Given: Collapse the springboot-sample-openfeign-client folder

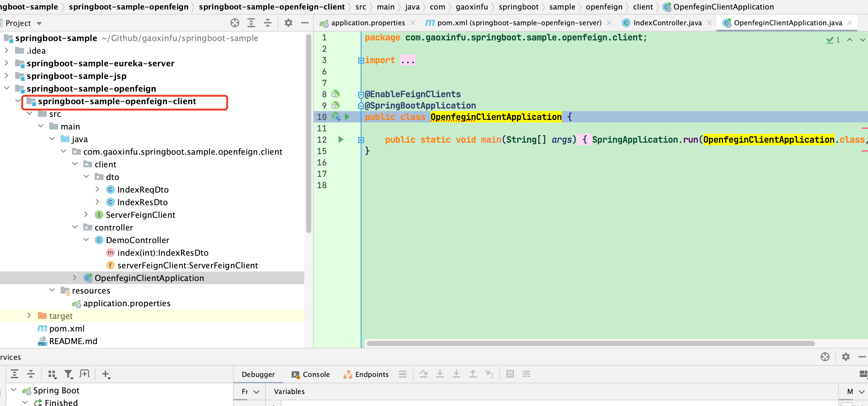Looking at the screenshot, I should 18,100.
